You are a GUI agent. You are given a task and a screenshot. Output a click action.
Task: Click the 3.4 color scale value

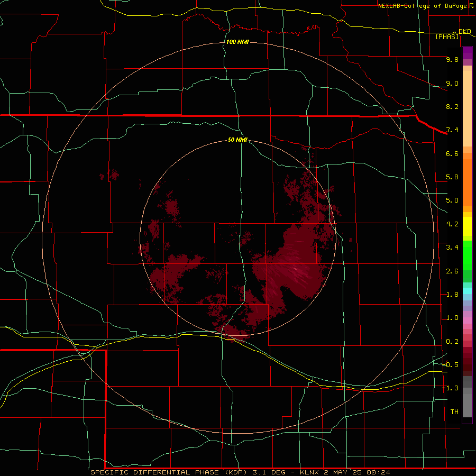coord(452,248)
